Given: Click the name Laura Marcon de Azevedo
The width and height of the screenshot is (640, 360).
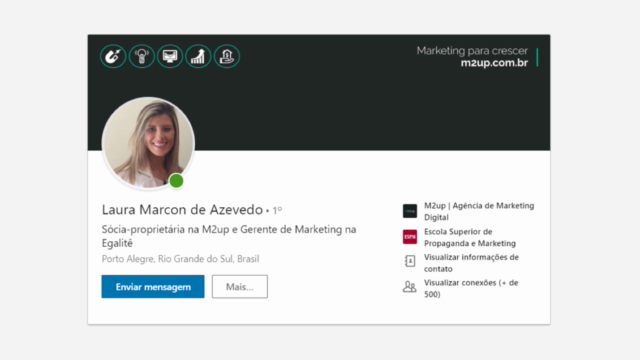Looking at the screenshot, I should [182, 210].
